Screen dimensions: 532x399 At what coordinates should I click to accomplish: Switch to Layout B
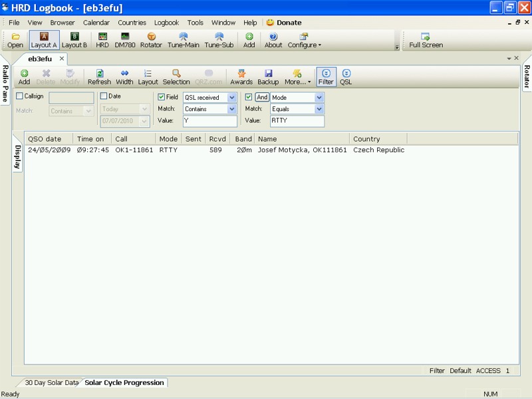74,40
